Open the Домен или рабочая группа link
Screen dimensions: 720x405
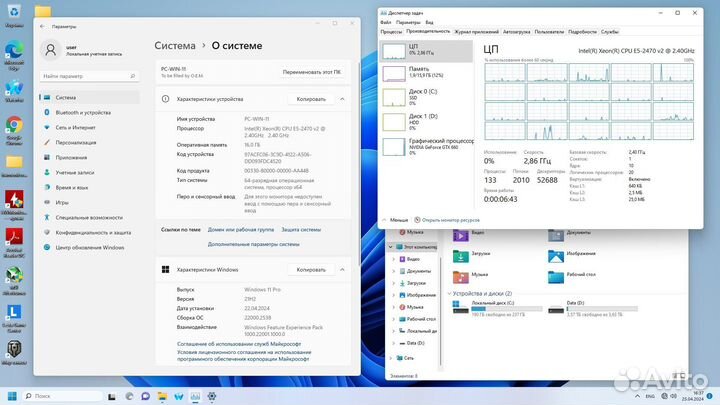point(241,230)
